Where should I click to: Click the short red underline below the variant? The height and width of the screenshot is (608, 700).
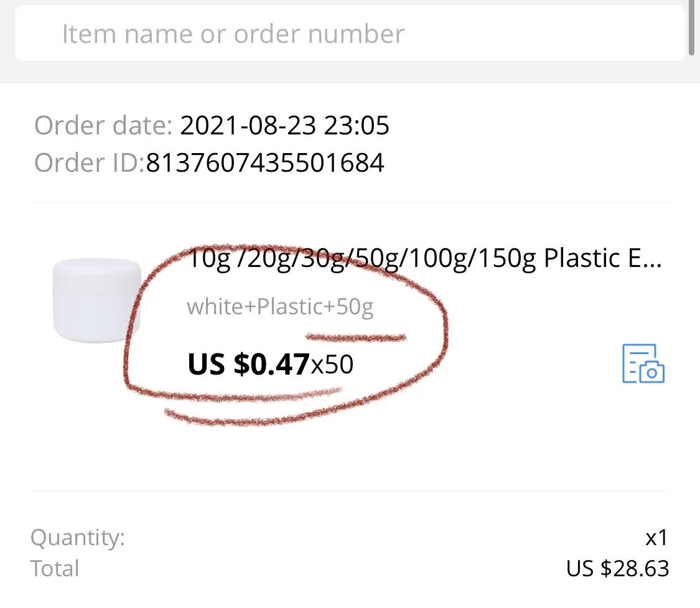click(x=356, y=338)
